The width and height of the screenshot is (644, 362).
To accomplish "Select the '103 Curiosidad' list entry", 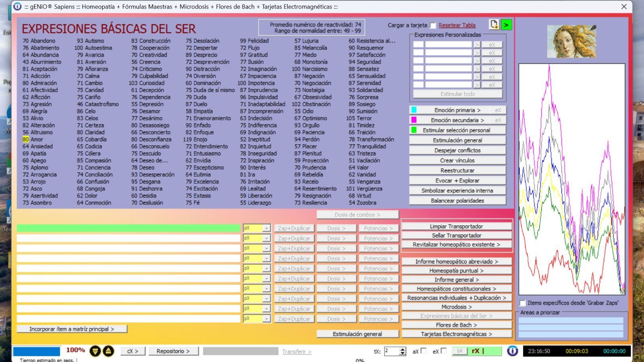I will pyautogui.click(x=147, y=83).
